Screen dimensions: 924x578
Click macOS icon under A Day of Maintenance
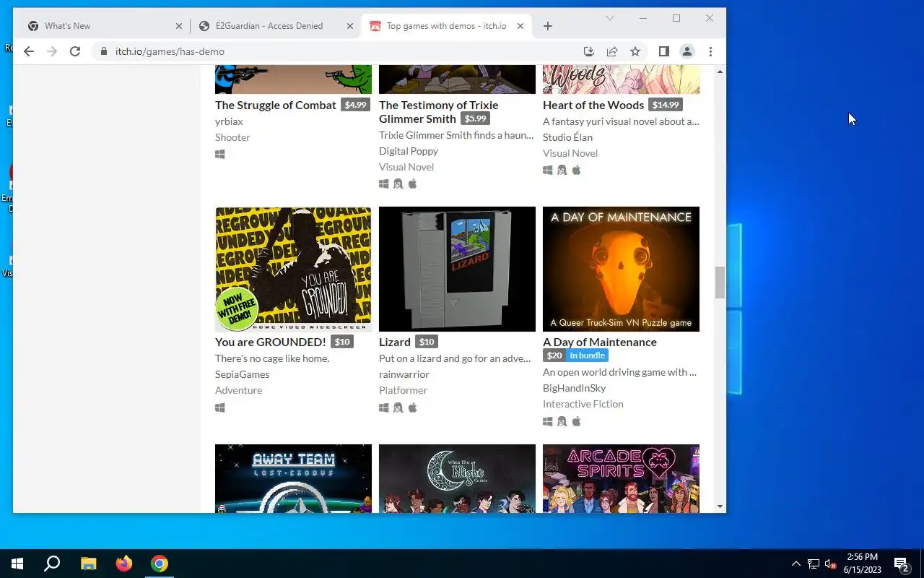pos(576,421)
